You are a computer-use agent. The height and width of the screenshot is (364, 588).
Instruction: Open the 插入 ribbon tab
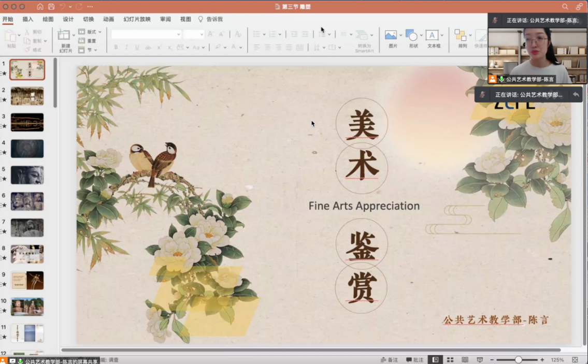[28, 19]
